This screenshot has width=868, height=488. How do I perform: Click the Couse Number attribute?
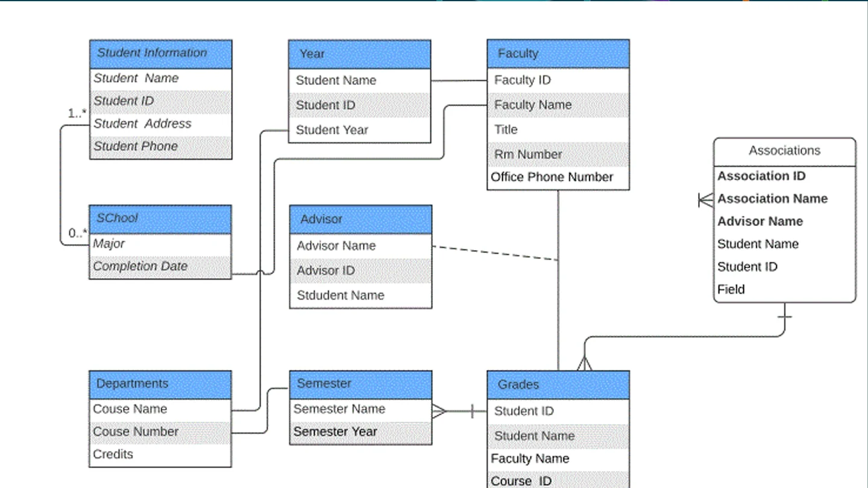[x=160, y=432]
